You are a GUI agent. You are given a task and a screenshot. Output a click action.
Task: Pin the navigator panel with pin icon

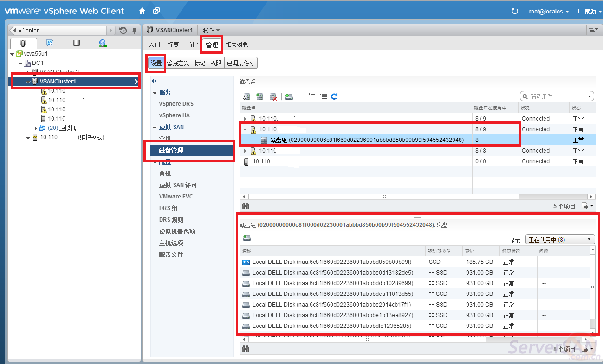coord(134,31)
